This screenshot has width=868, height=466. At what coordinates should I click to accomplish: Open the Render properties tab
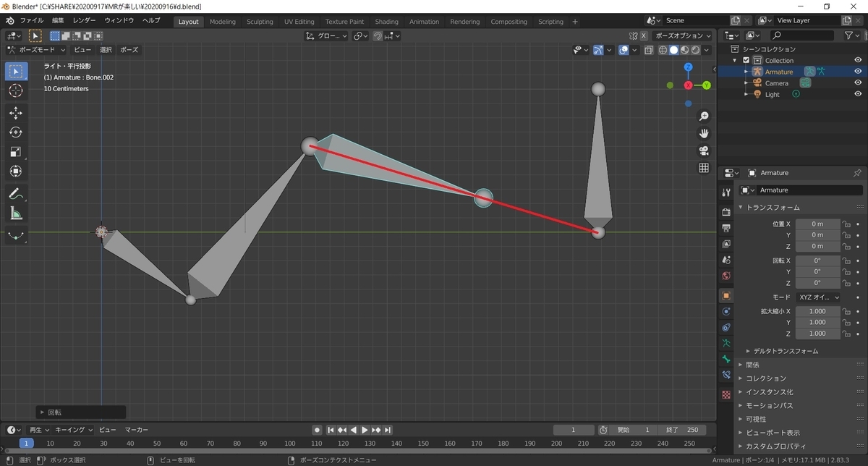(x=727, y=212)
